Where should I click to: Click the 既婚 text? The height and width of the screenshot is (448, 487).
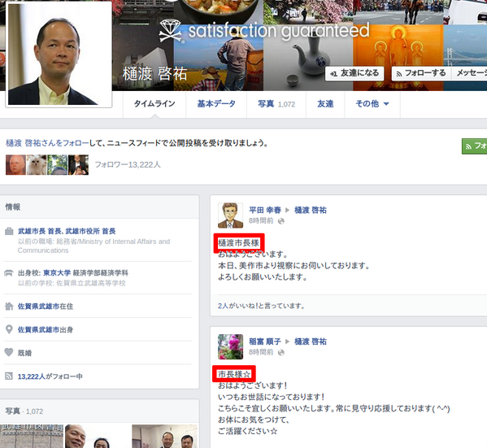(x=25, y=353)
